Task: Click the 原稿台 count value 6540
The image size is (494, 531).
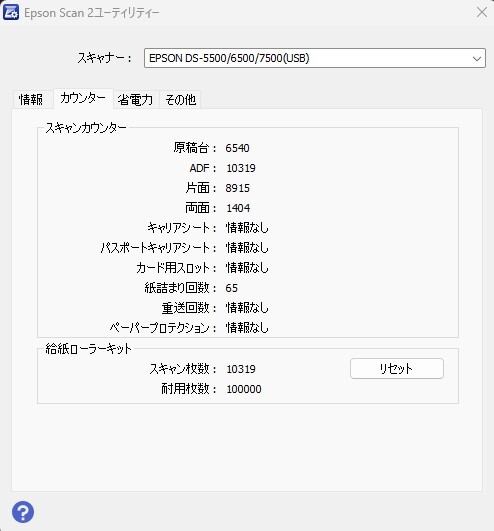Action: click(x=237, y=148)
